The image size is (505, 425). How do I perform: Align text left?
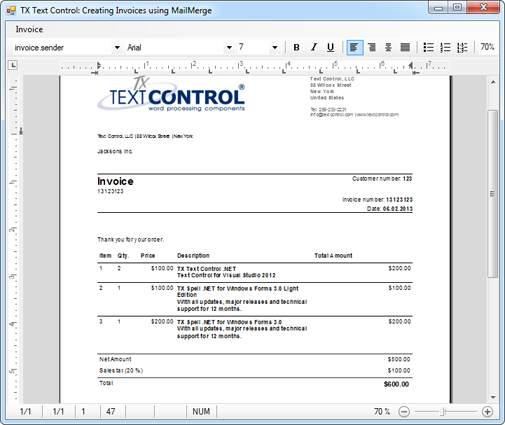pos(355,48)
